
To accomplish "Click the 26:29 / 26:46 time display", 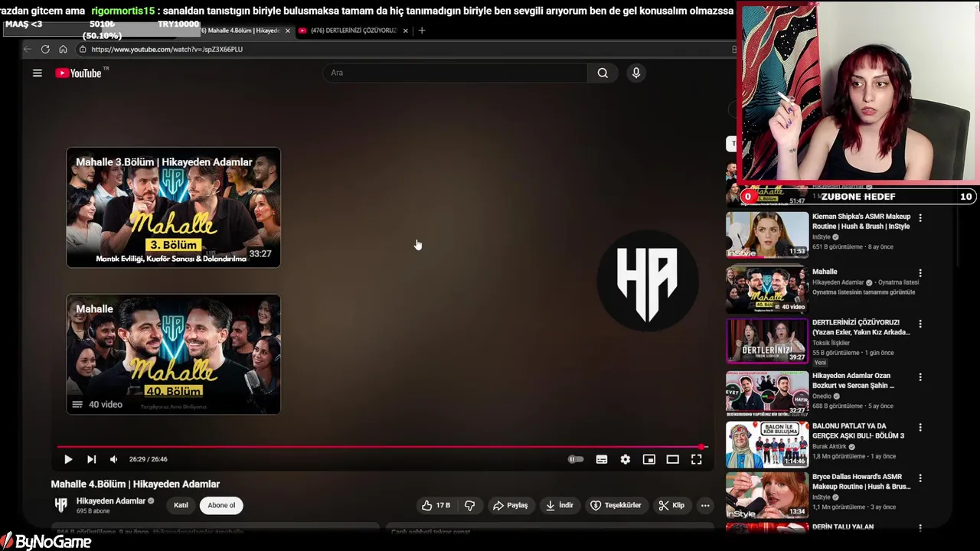I will coord(149,459).
